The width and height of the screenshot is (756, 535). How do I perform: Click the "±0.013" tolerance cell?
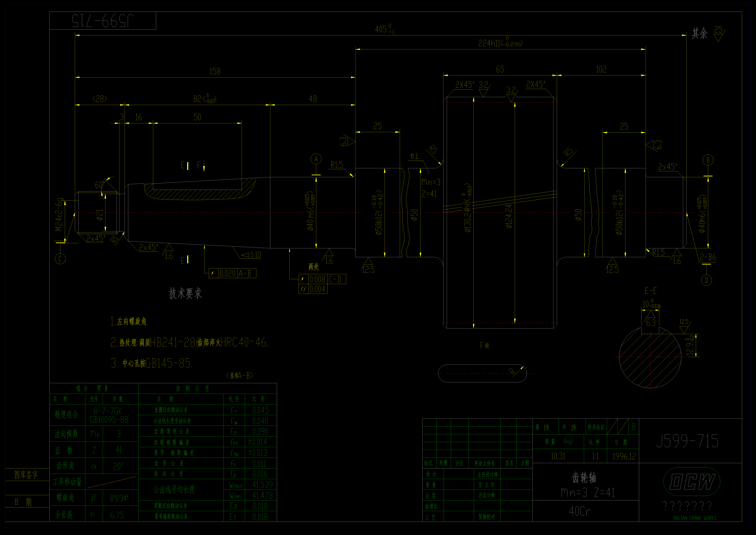point(258,453)
